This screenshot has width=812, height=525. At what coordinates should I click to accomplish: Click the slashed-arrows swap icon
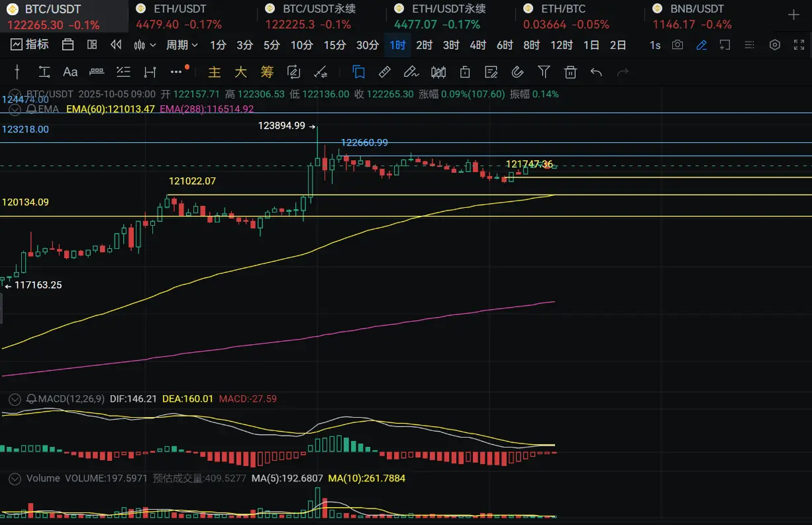pyautogui.click(x=320, y=72)
